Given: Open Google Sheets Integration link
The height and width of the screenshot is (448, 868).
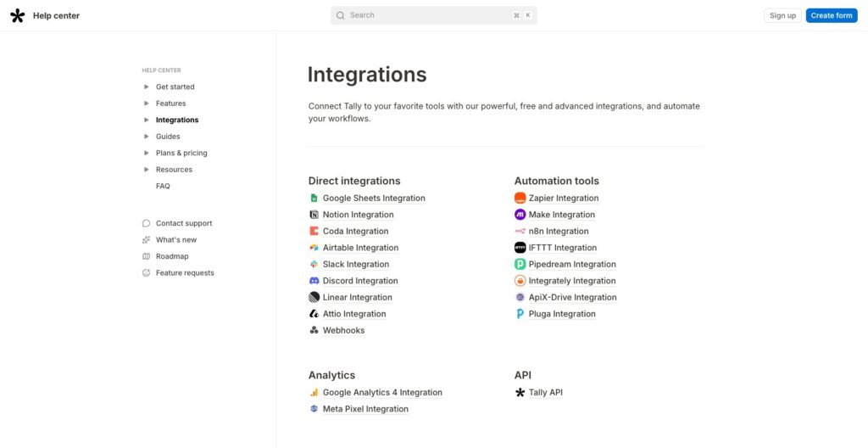Looking at the screenshot, I should point(374,198).
